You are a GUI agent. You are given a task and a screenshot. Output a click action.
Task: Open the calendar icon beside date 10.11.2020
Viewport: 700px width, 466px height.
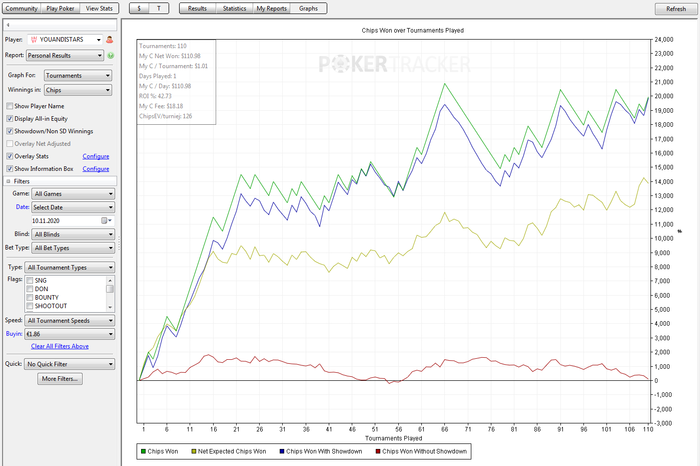[x=104, y=221]
